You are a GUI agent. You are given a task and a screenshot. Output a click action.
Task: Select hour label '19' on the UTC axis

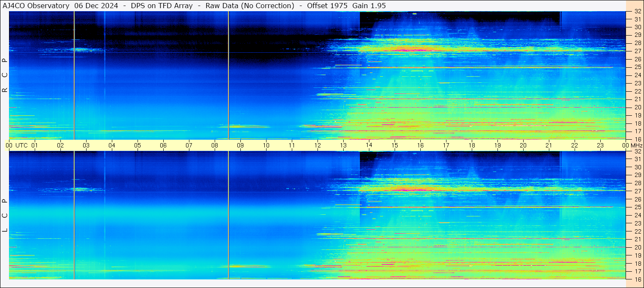point(497,145)
